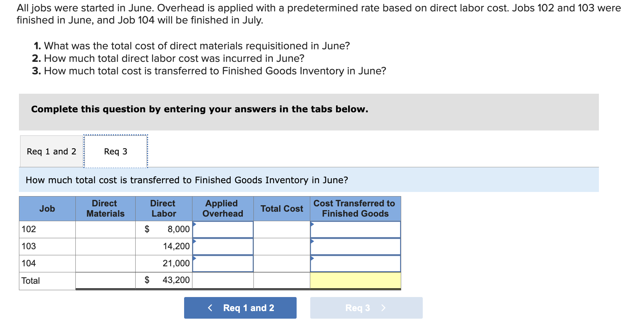
Task: Switch to the Req 3 tab
Action: tap(116, 151)
